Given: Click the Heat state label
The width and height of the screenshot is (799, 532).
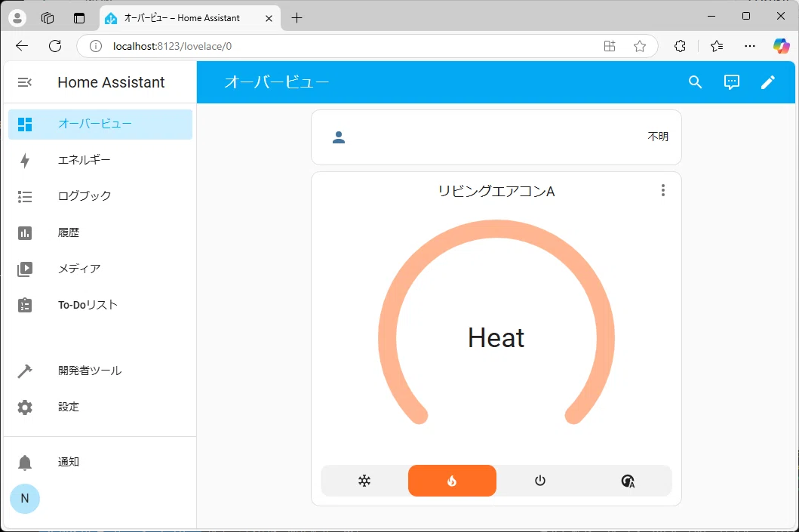Looking at the screenshot, I should [x=496, y=338].
